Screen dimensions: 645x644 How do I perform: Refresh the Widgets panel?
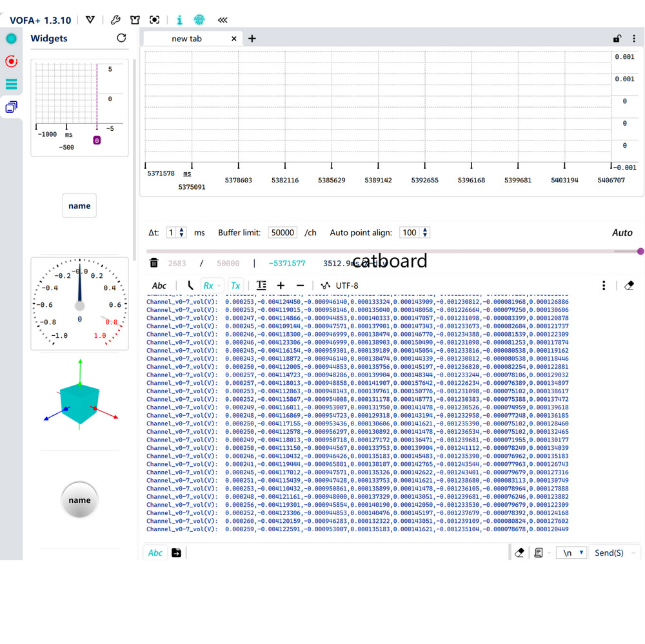[121, 38]
